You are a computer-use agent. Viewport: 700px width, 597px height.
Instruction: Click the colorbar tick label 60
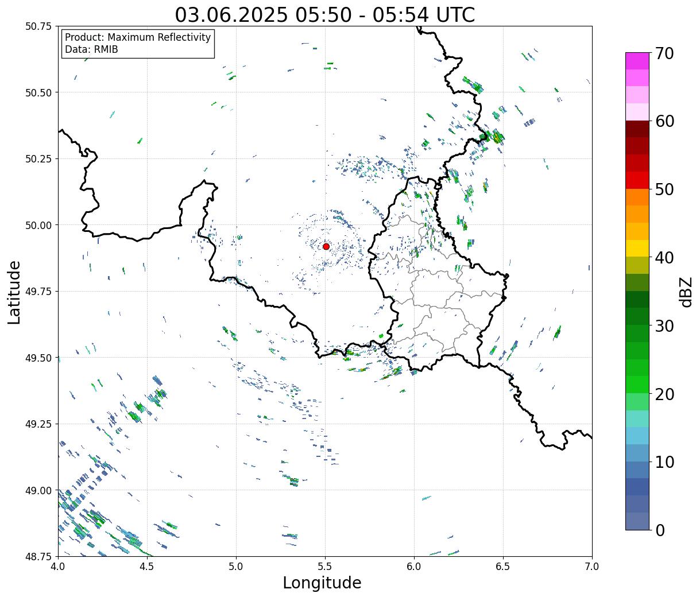664,121
